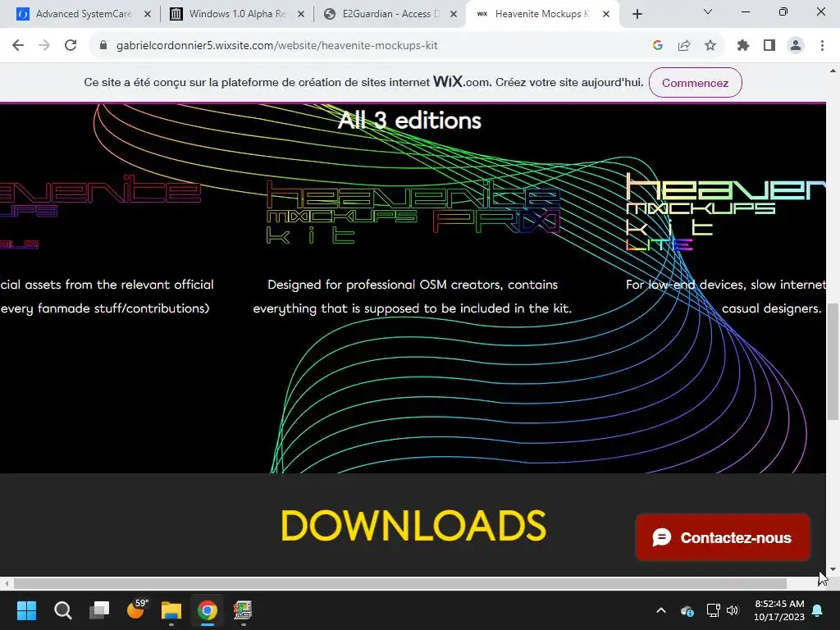Open the clock showing 8:52:45 AM
The width and height of the screenshot is (840, 630).
tap(779, 610)
